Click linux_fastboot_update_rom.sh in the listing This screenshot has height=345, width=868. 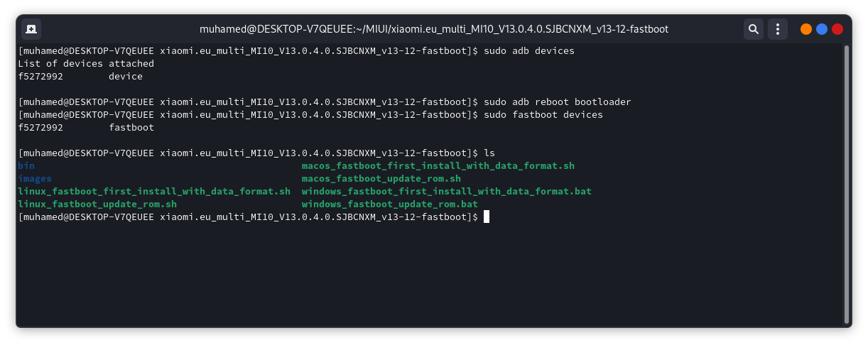pyautogui.click(x=97, y=204)
